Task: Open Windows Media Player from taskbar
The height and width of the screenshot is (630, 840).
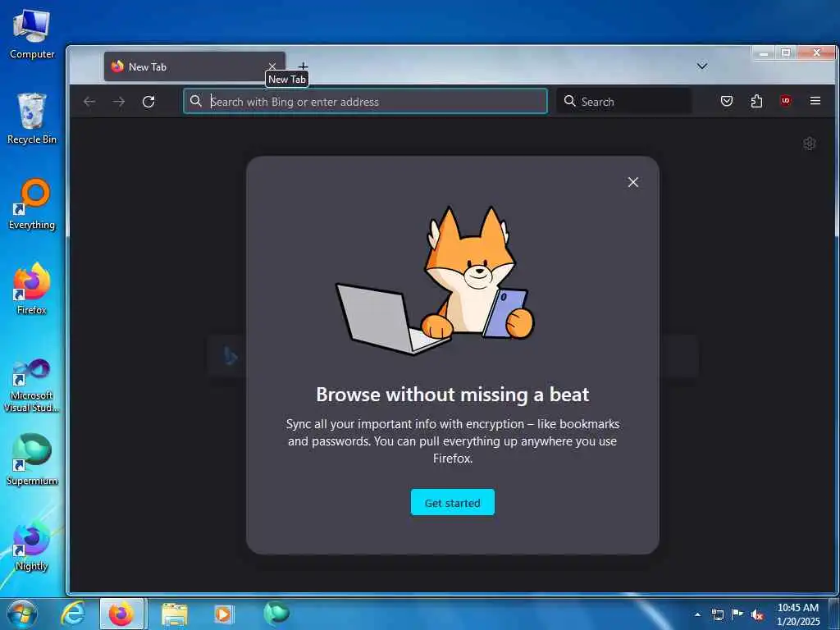Action: point(224,614)
